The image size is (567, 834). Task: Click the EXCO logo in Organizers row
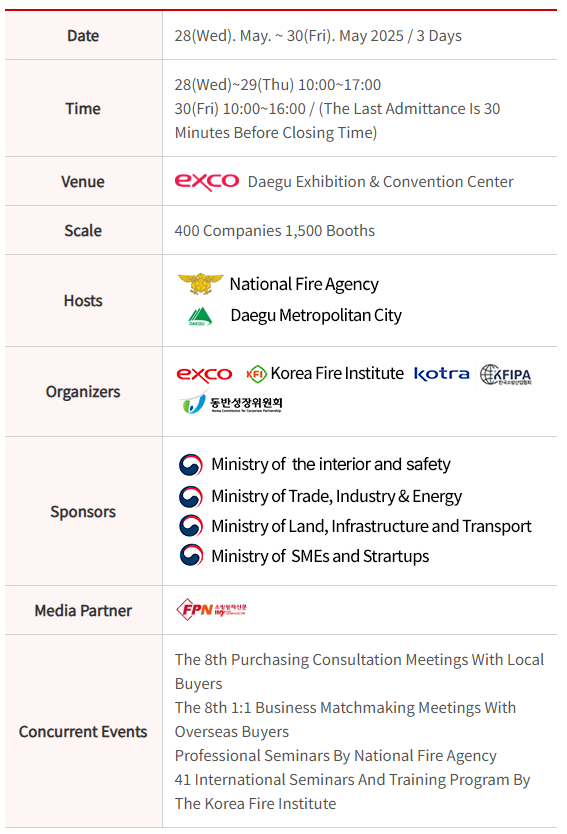click(x=204, y=374)
